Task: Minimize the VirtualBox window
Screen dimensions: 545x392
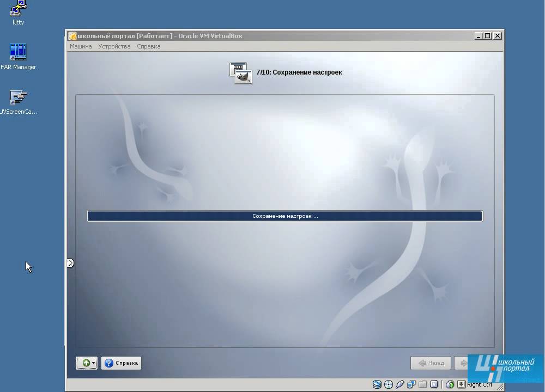Action: [479, 36]
